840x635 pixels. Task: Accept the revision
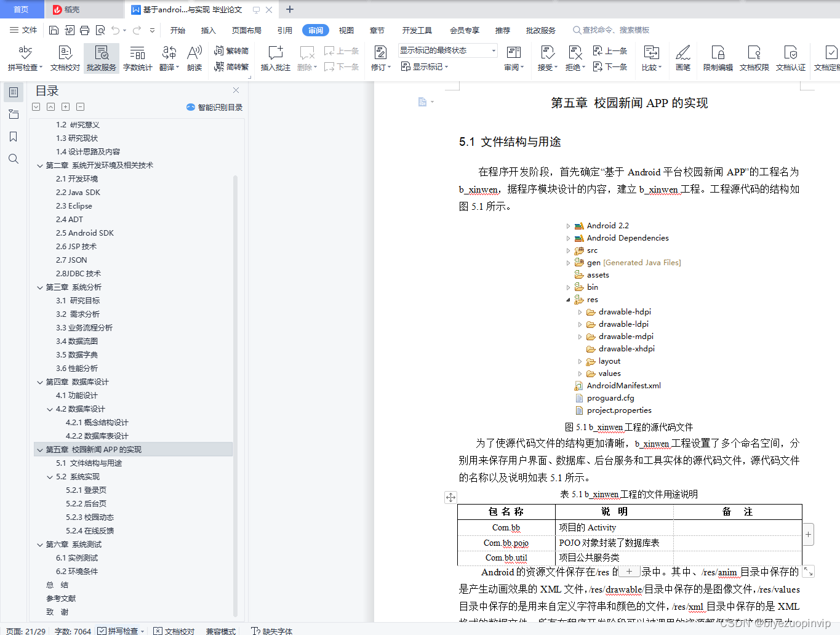(x=547, y=58)
